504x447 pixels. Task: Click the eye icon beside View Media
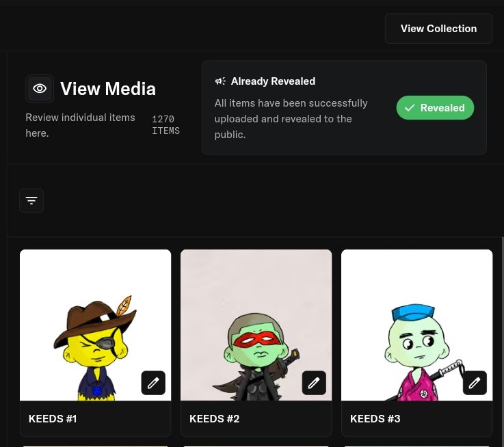[x=40, y=89]
